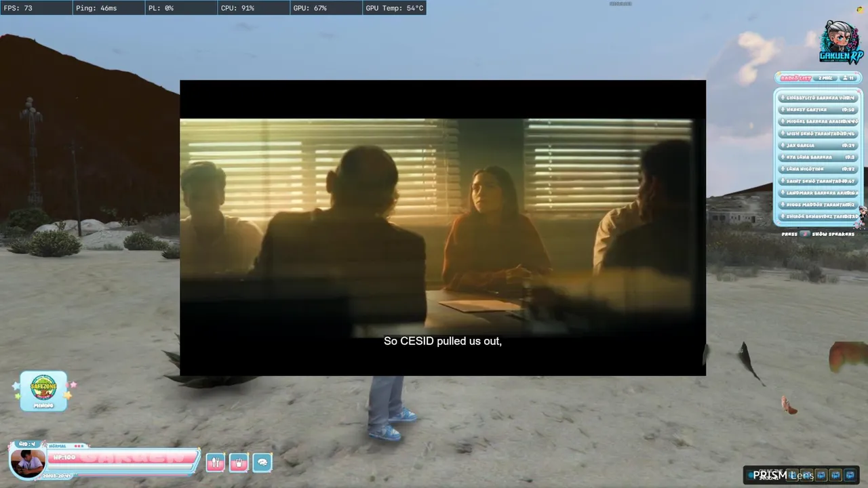Select Saint Seno Tarantado radio entry
This screenshot has width=868, height=488.
(818, 181)
